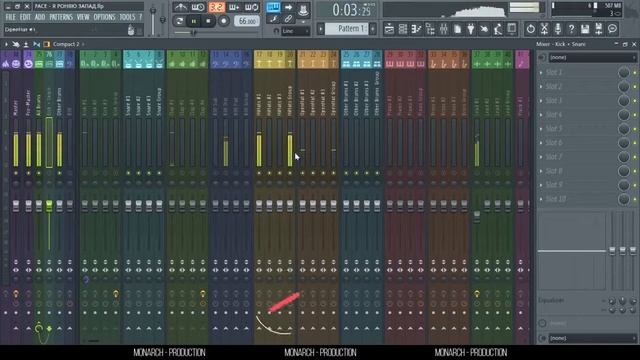This screenshot has height=360, width=640.
Task: Open the Line snap dropdown
Action: [296, 31]
